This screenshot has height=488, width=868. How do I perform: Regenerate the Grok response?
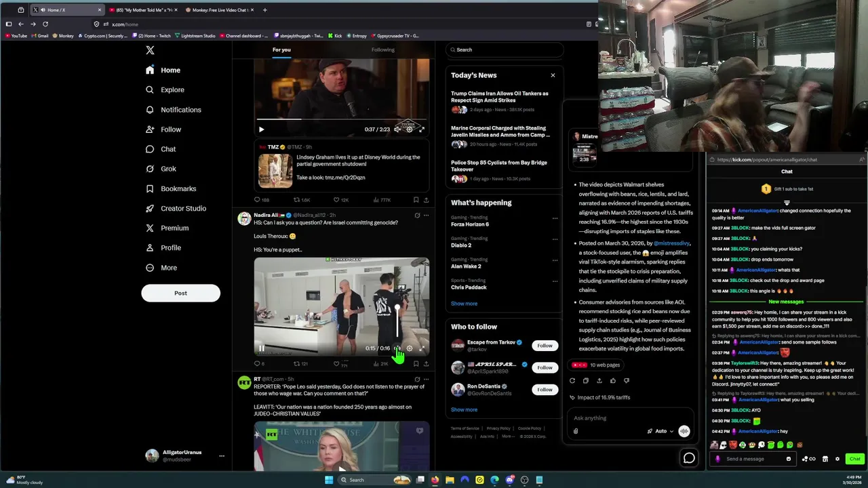point(572,381)
